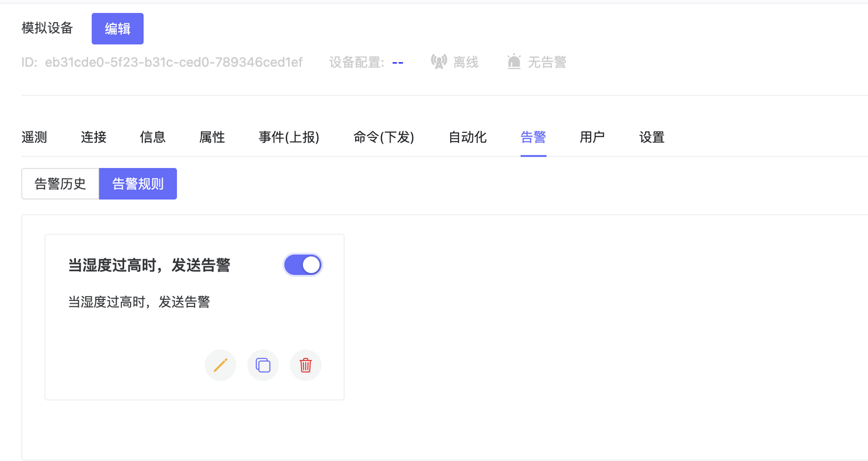Image resolution: width=868 pixels, height=461 pixels.
Task: Click the copy icon on alarm rule card
Action: pos(263,365)
